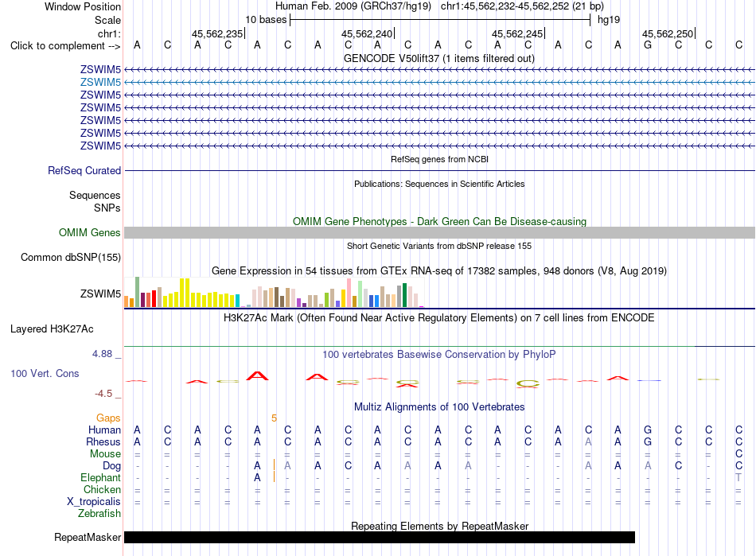
Task: Click the 4.88 upper scale value
Action: click(x=103, y=354)
